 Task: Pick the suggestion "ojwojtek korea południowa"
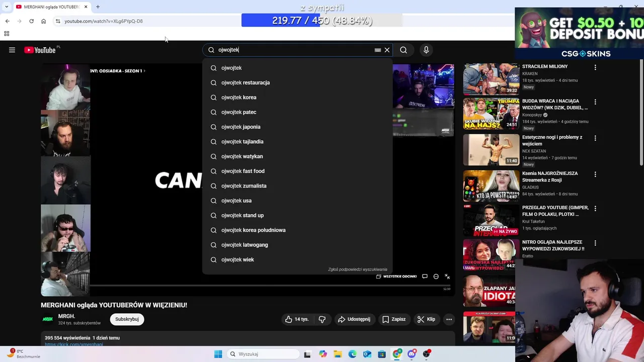297,230
